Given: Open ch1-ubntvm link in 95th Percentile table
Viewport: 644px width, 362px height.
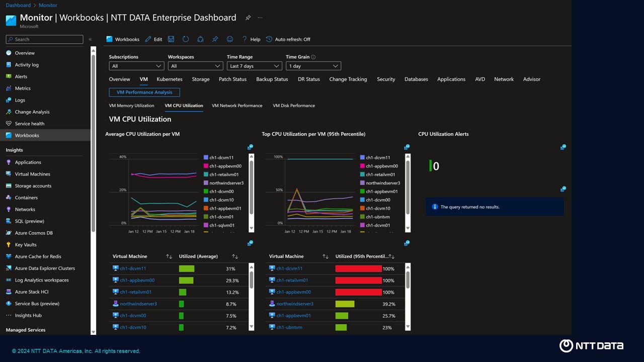Looking at the screenshot, I should [289, 327].
